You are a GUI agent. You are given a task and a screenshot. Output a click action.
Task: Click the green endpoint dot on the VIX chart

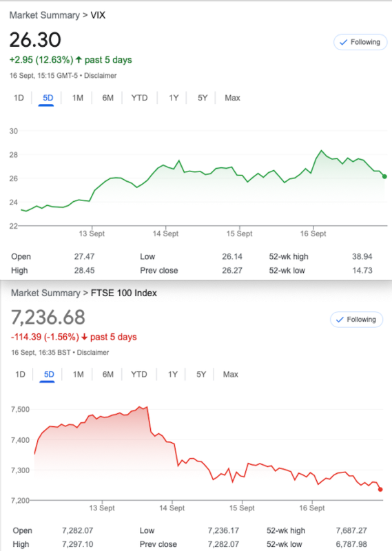point(384,176)
